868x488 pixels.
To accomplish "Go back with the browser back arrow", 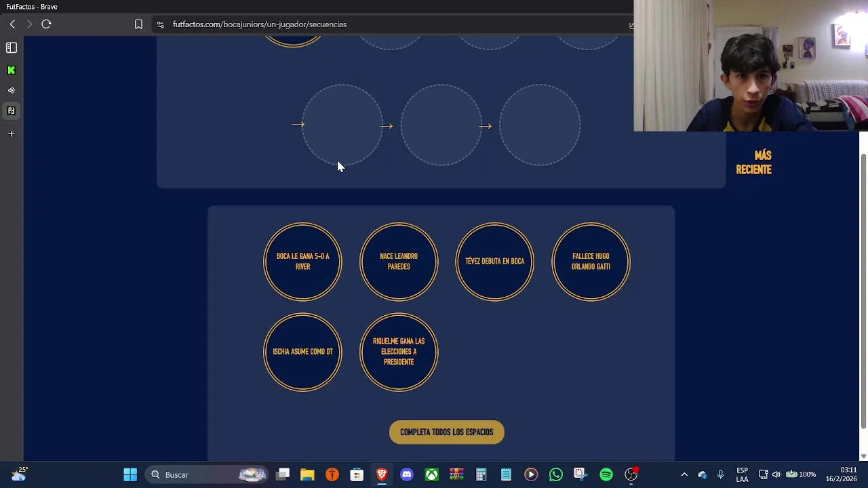I will pos(12,24).
